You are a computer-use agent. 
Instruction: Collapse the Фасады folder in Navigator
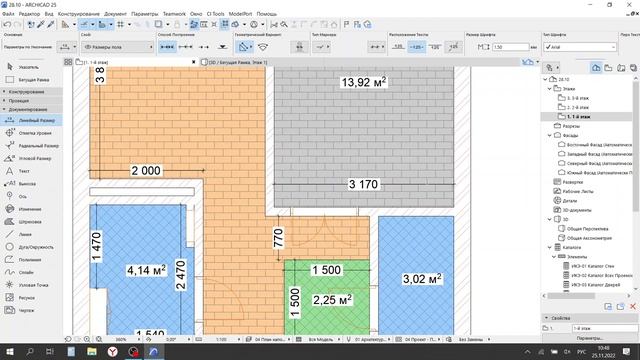click(550, 135)
